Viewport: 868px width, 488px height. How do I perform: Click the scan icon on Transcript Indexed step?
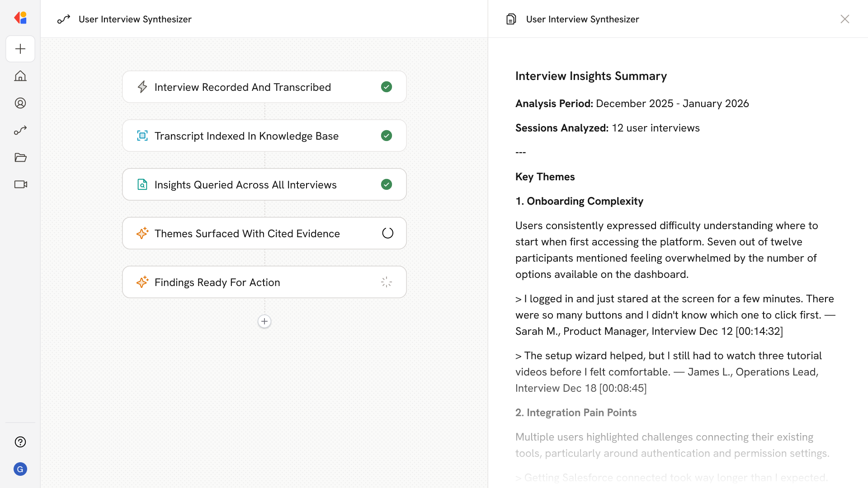142,136
